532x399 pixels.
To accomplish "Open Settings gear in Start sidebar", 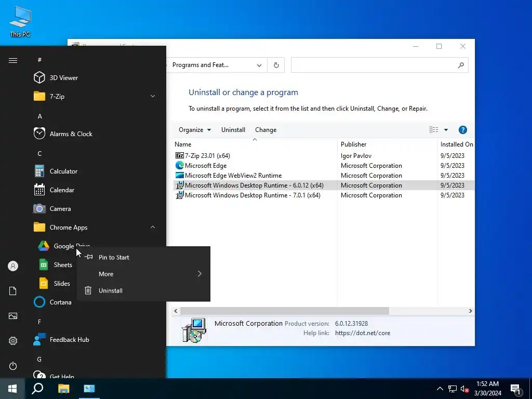I will (x=13, y=341).
